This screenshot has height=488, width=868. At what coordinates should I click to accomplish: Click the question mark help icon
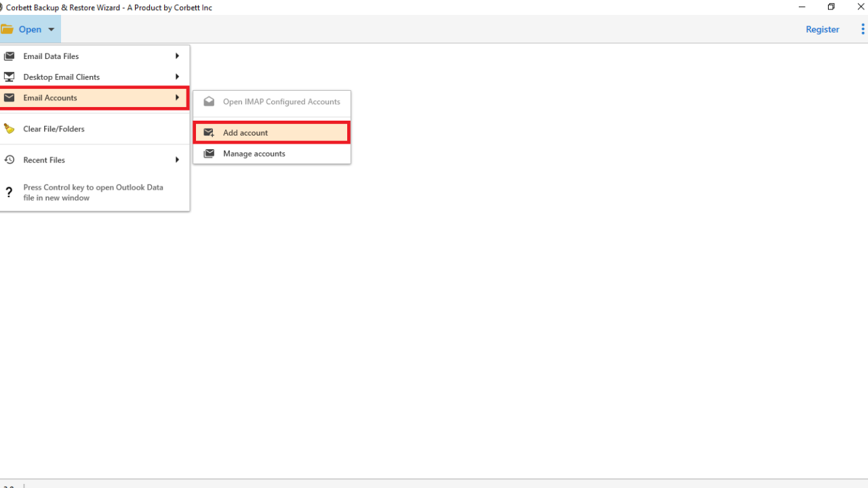click(x=9, y=192)
